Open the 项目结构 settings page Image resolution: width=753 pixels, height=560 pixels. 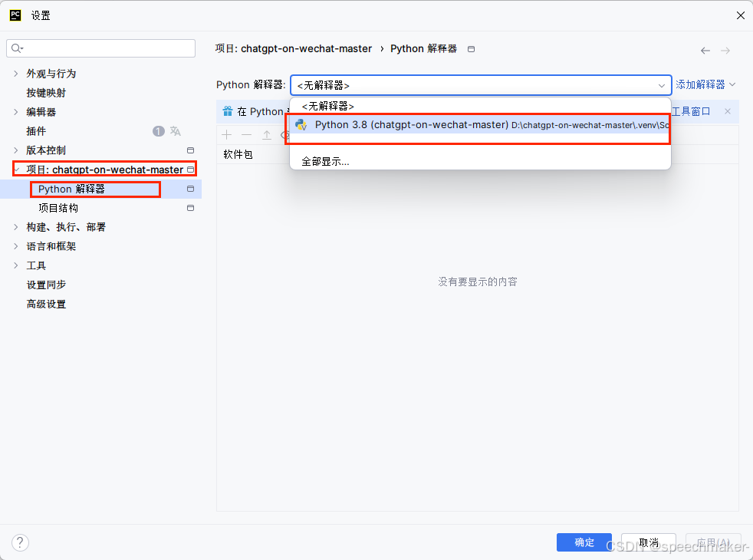coord(58,208)
